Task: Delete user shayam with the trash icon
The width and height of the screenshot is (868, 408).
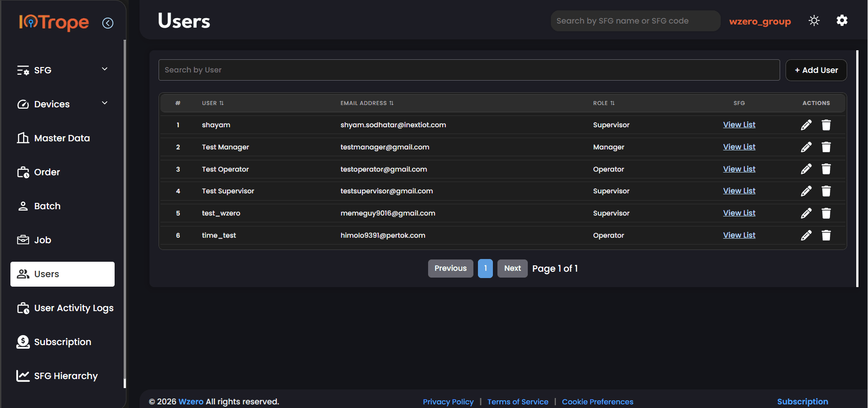Action: click(826, 125)
